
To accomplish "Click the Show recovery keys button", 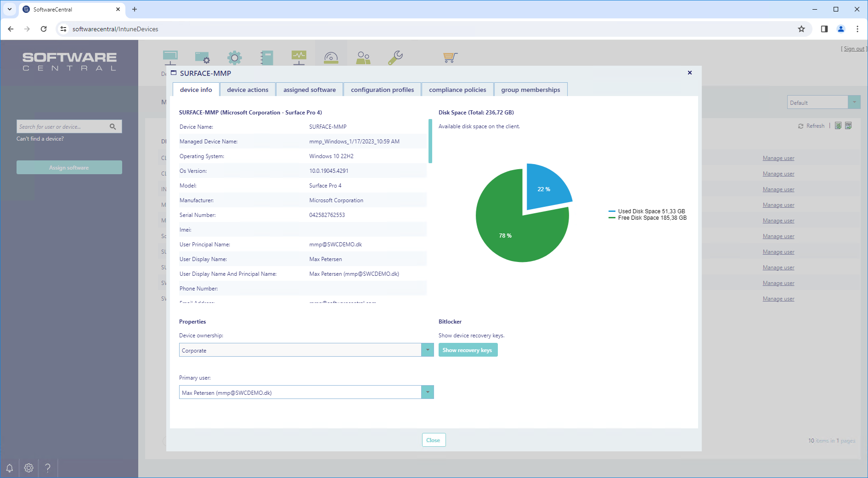I will point(468,350).
